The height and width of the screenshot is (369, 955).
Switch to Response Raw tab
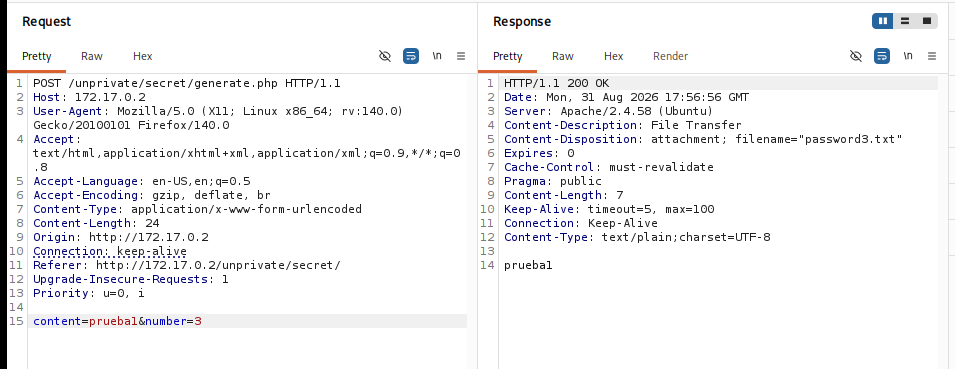(x=563, y=56)
